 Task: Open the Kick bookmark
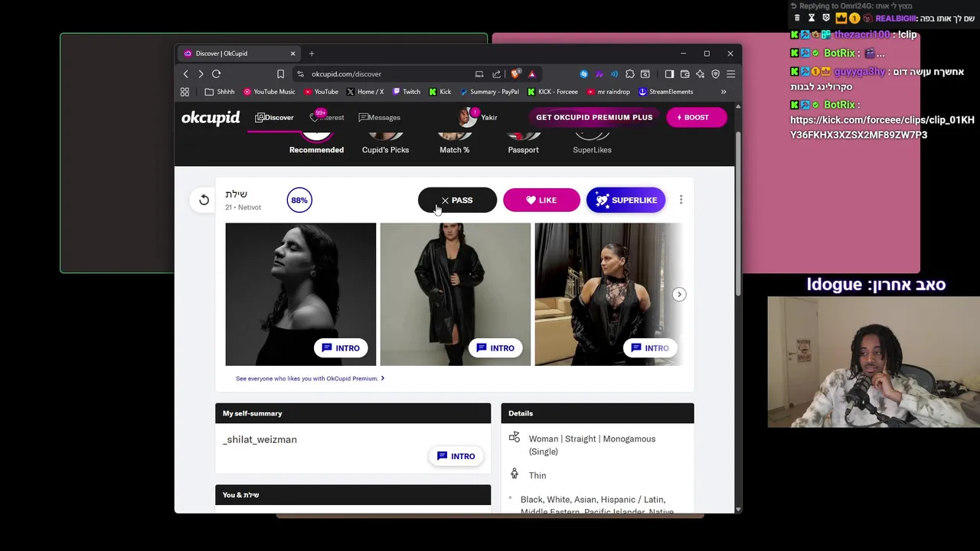(440, 92)
